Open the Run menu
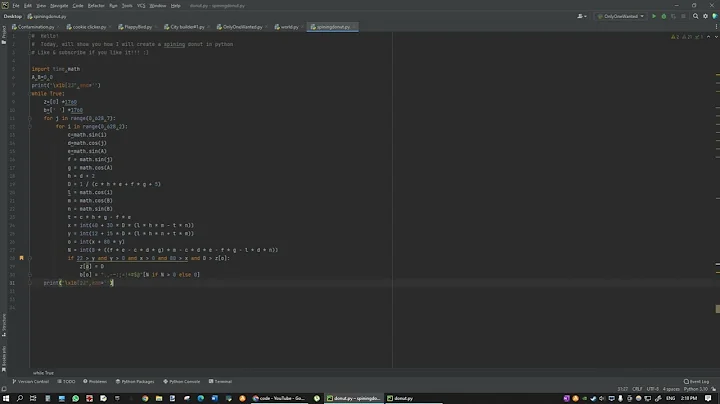 pos(113,6)
